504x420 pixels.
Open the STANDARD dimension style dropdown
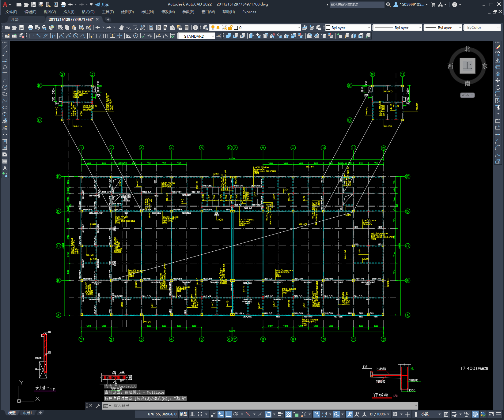point(197,36)
